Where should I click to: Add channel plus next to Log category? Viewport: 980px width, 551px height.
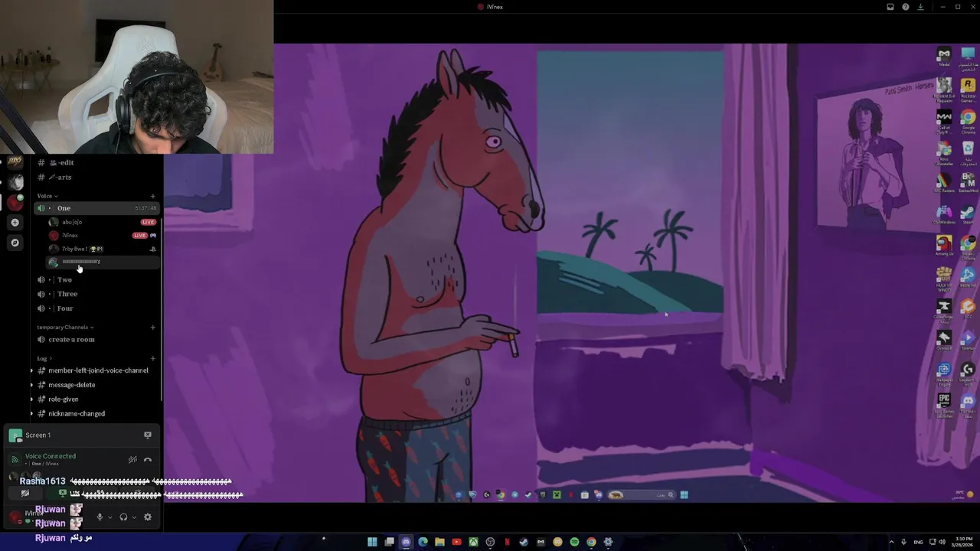pos(152,358)
